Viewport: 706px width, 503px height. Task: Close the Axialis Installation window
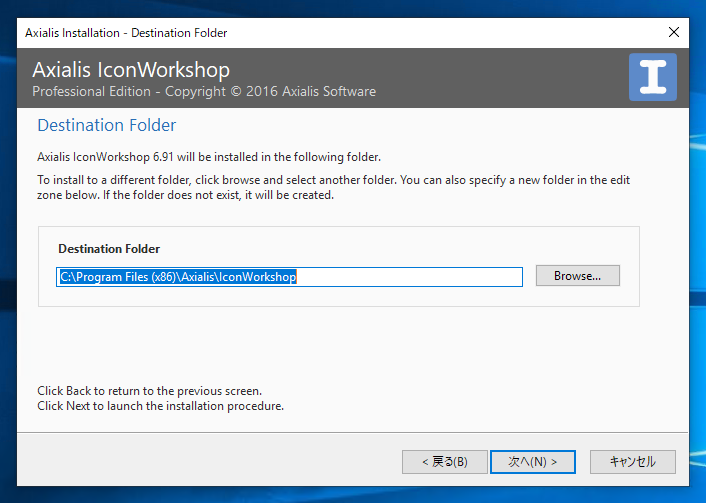coord(674,32)
